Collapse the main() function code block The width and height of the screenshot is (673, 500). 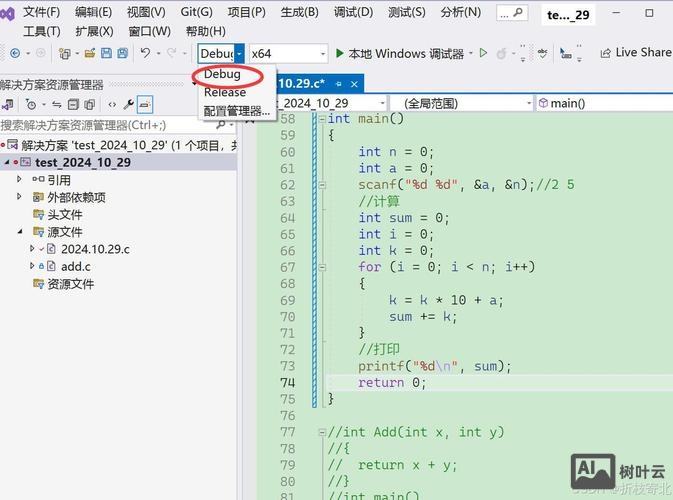[321, 119]
